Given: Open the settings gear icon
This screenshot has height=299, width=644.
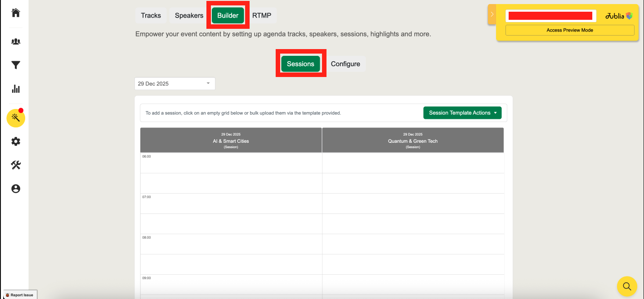Looking at the screenshot, I should pyautogui.click(x=16, y=141).
